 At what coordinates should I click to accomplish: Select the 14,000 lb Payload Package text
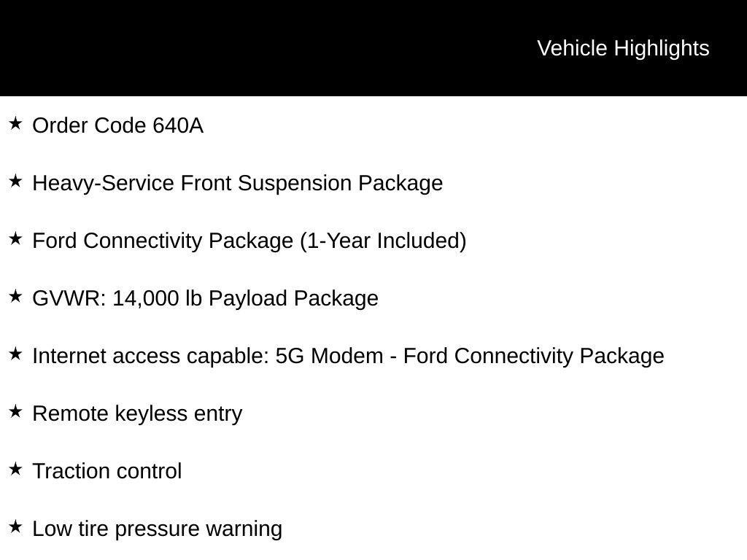[245, 298]
